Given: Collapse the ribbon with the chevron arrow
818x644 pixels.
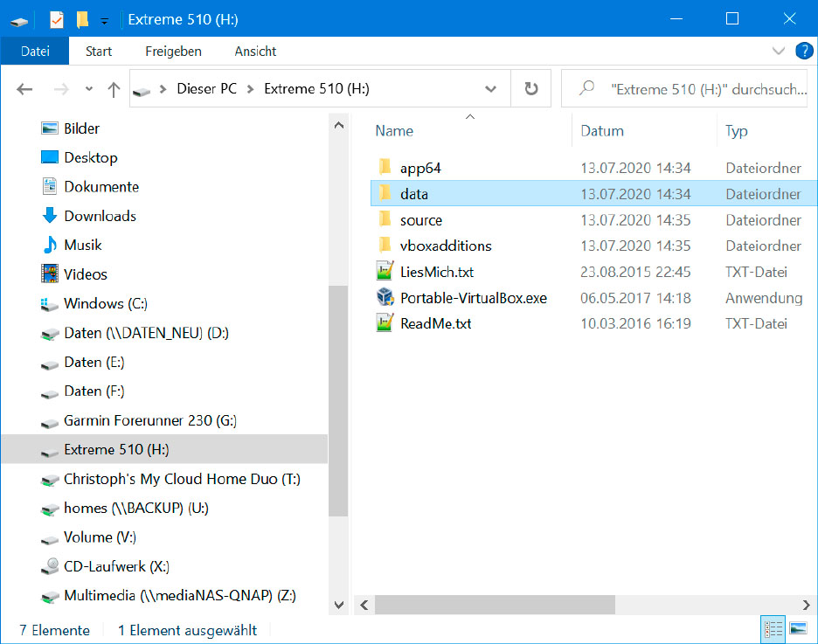Looking at the screenshot, I should coord(778,51).
